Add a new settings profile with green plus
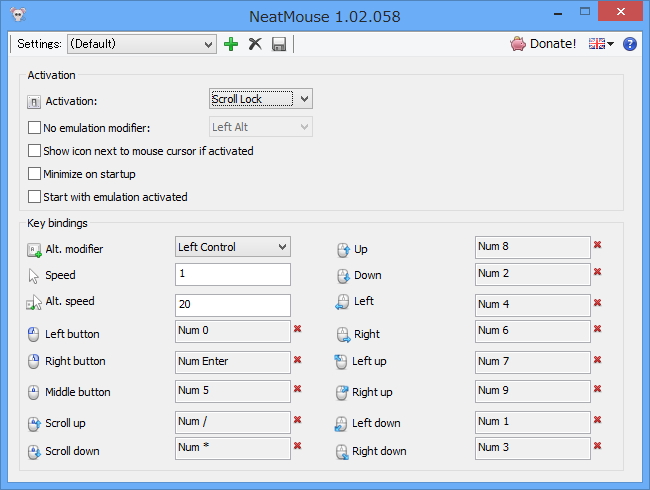The image size is (650, 490). point(231,44)
